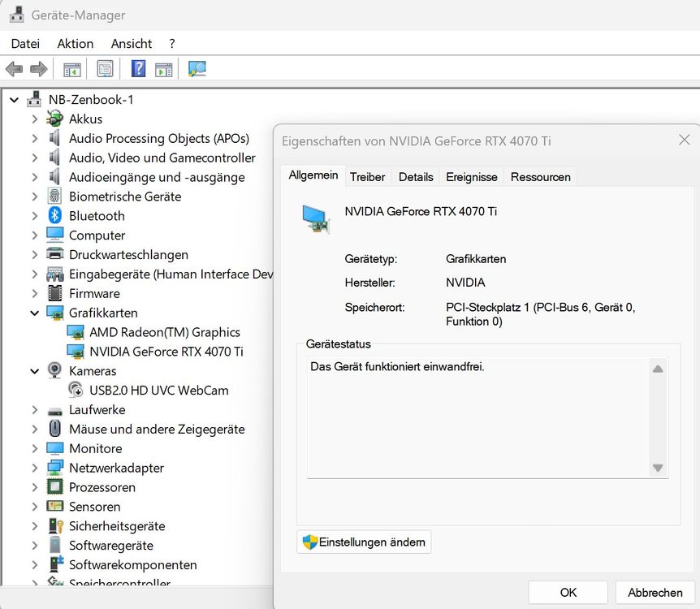Click the Properties toolbar icon
Viewport: 700px width, 609px height.
pos(105,69)
